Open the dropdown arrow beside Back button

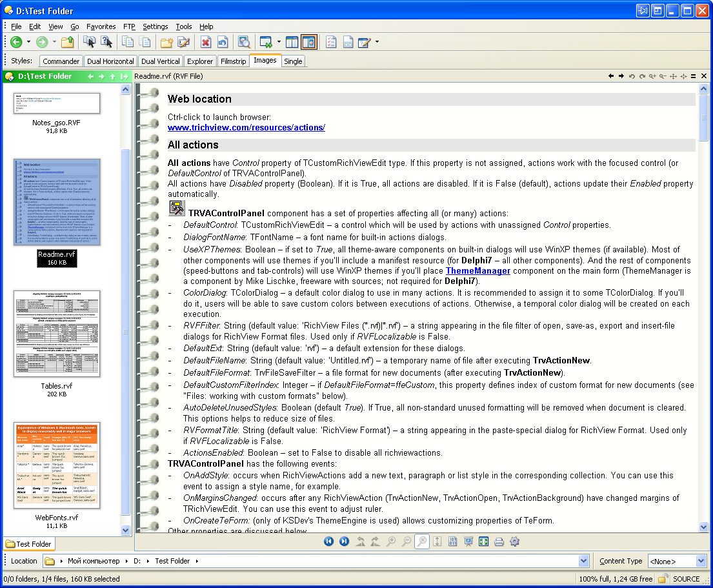point(28,43)
